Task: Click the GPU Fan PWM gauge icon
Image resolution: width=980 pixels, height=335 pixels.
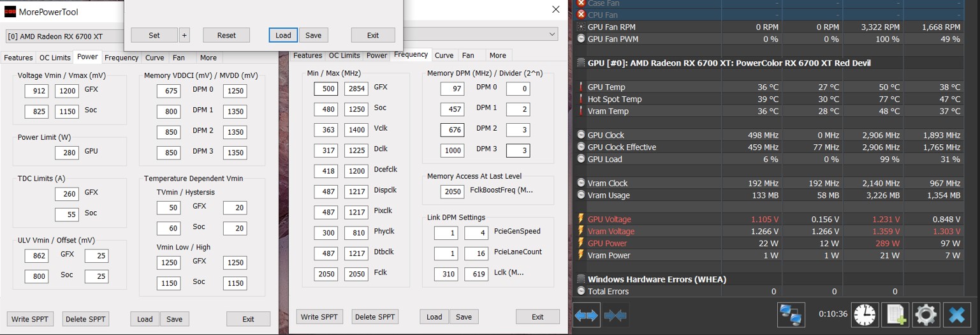Action: 581,39
